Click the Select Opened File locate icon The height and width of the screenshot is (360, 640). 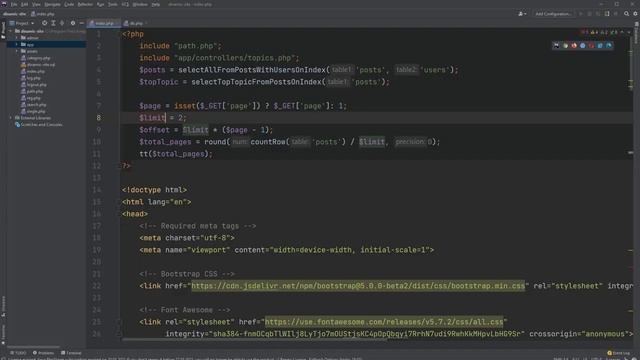click(44, 23)
